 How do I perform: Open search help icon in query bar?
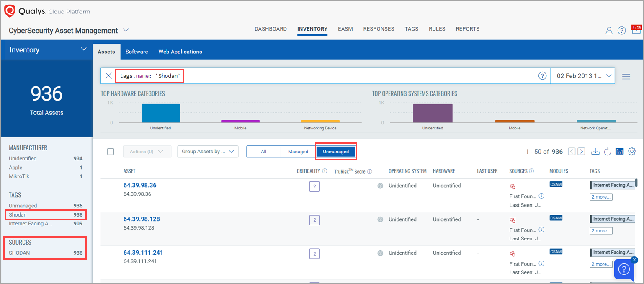(542, 76)
